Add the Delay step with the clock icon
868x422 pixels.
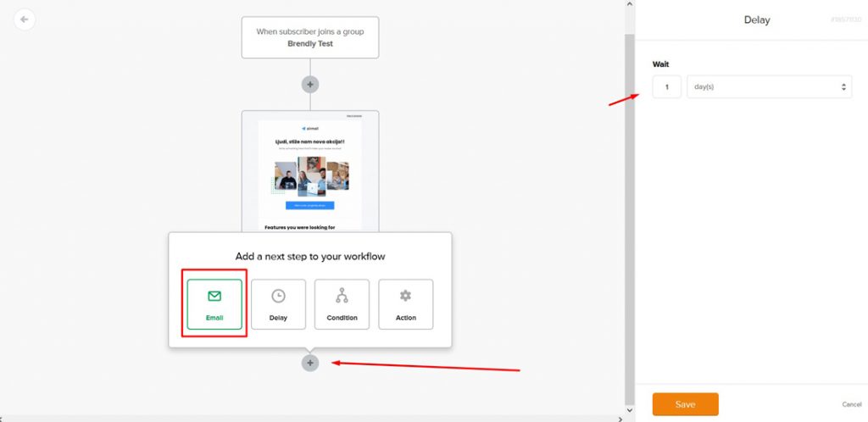278,304
